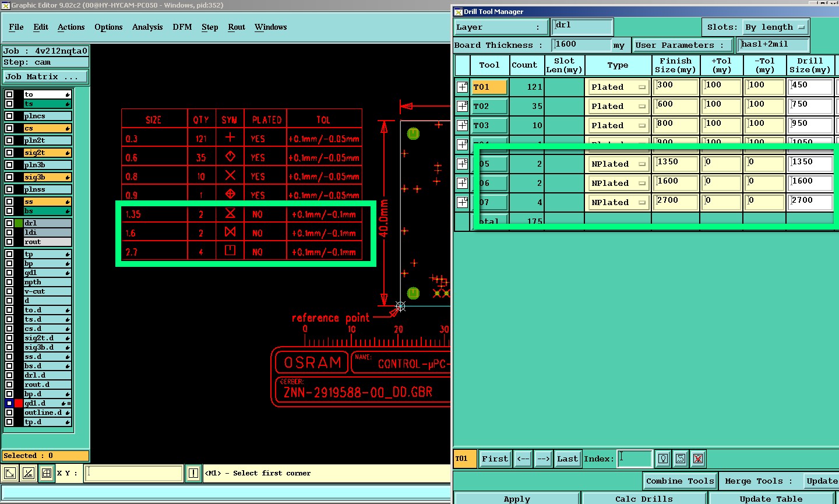Screen dimensions: 839x504
Task: Open the Edit menu
Action: tap(41, 27)
